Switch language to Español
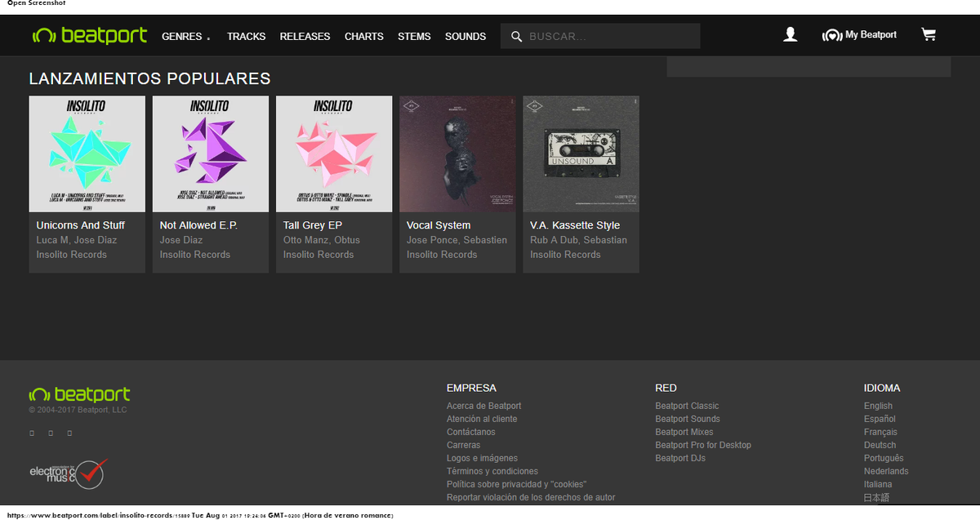Viewport: 980px width, 520px height. pyautogui.click(x=880, y=419)
